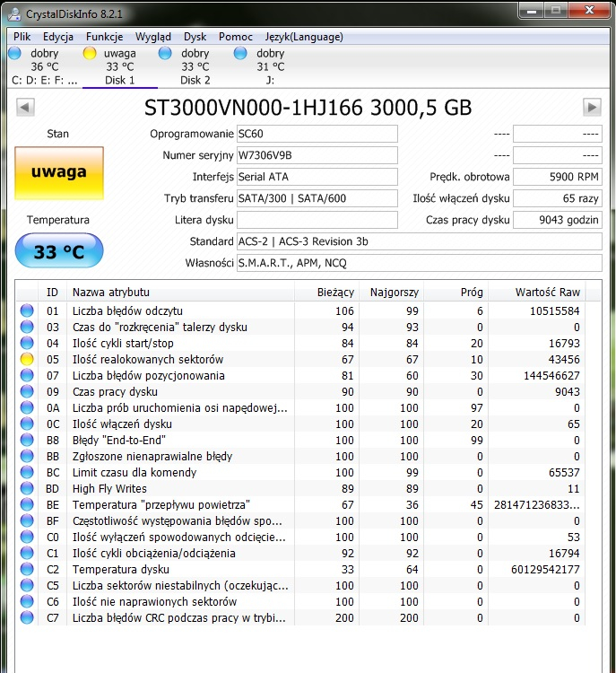Click the Oprogramowanie field showing SC60
The height and width of the screenshot is (673, 616).
coord(317,134)
